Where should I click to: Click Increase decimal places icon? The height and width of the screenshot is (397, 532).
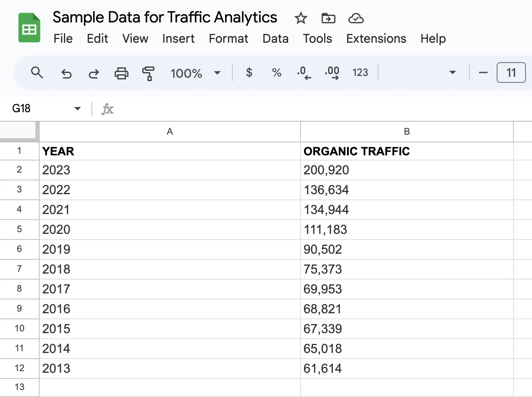[332, 73]
